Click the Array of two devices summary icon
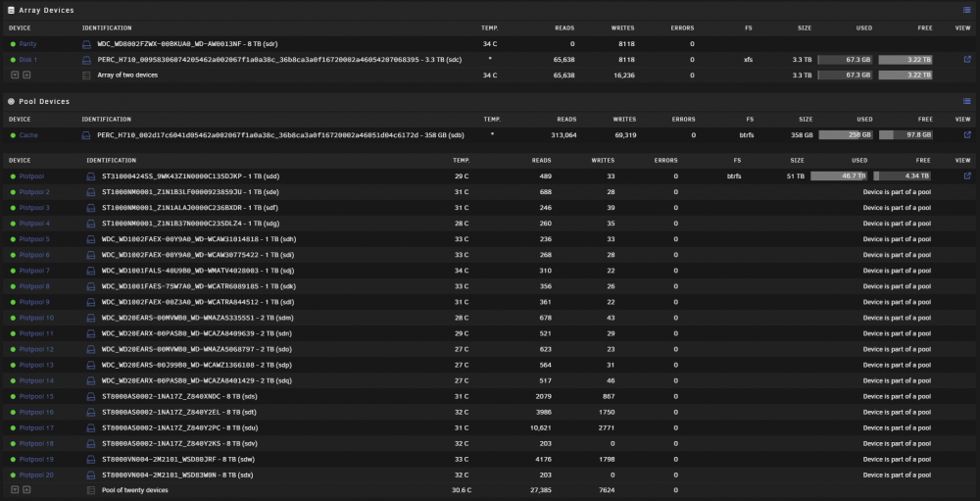 (87, 75)
